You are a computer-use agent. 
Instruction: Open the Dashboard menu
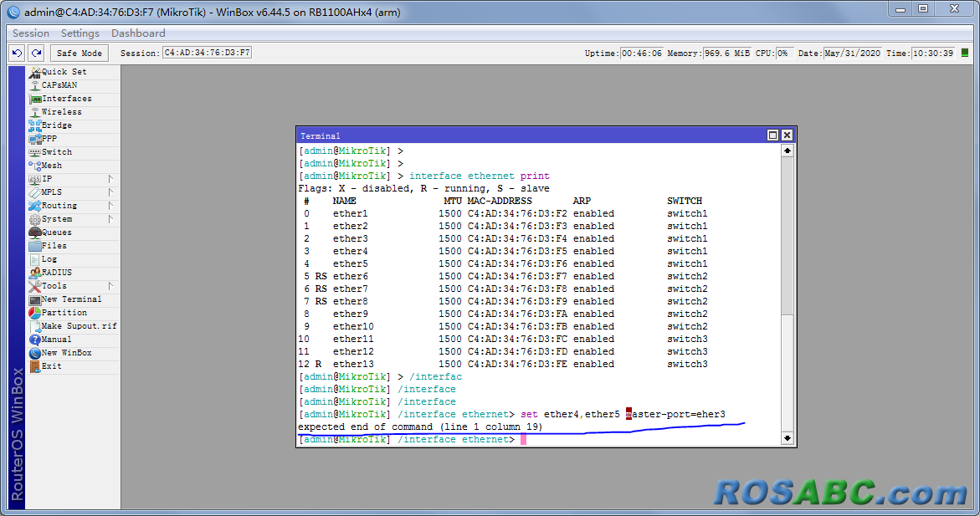(x=138, y=33)
